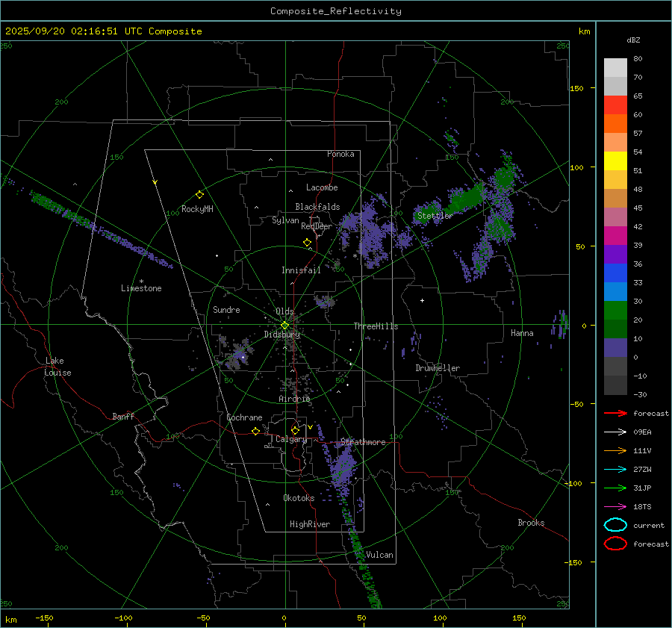Image resolution: width=672 pixels, height=628 pixels.
Task: Select the white 09EA arrow legend icon
Action: 615,432
